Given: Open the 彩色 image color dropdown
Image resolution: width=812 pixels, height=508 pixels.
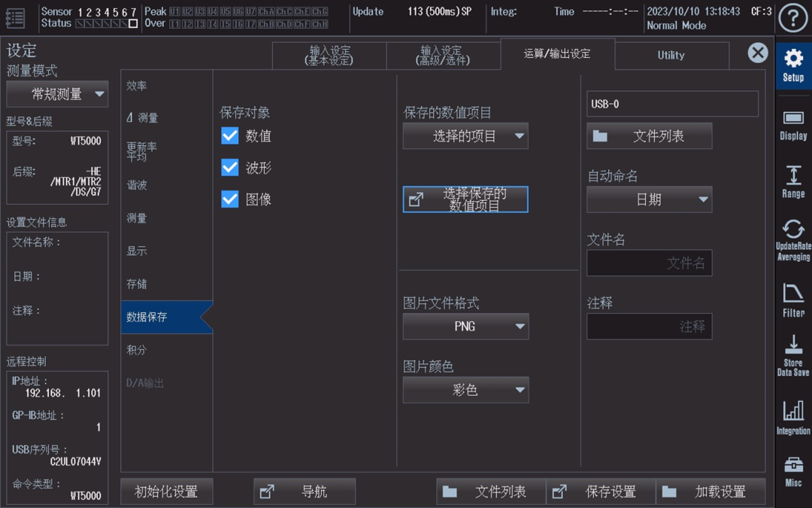Looking at the screenshot, I should click(465, 390).
